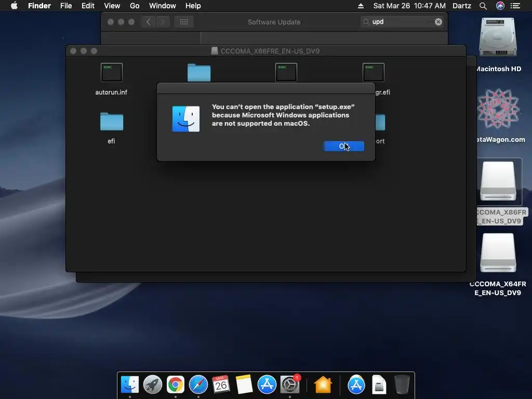Open the document stack beside Trash

(x=379, y=384)
